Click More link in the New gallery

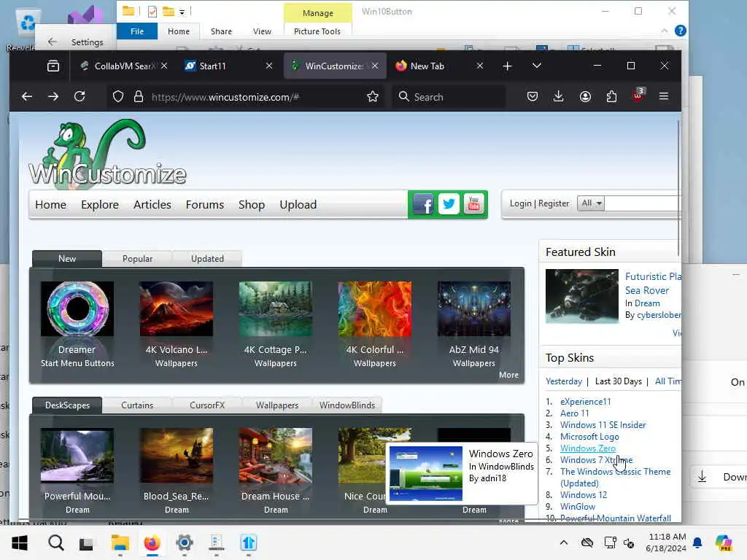coord(508,376)
